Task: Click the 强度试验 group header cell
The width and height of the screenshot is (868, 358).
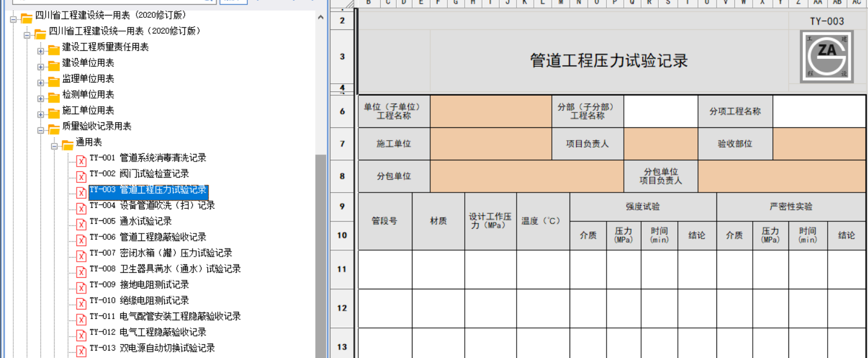Action: [643, 207]
